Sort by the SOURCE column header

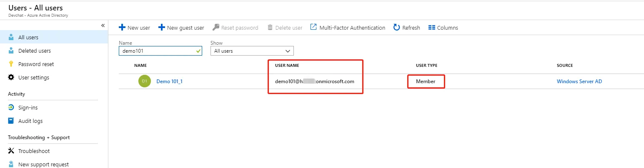[565, 66]
